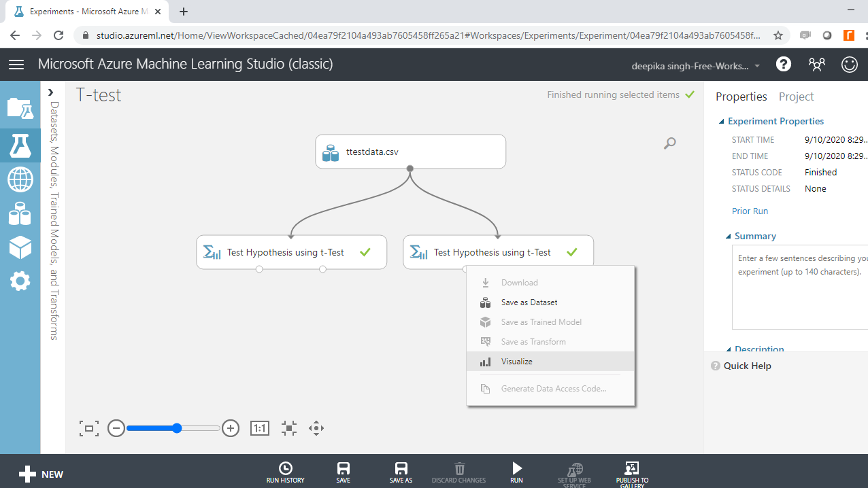Switch to the Properties tab
Viewport: 868px width, 488px height.
pyautogui.click(x=741, y=97)
